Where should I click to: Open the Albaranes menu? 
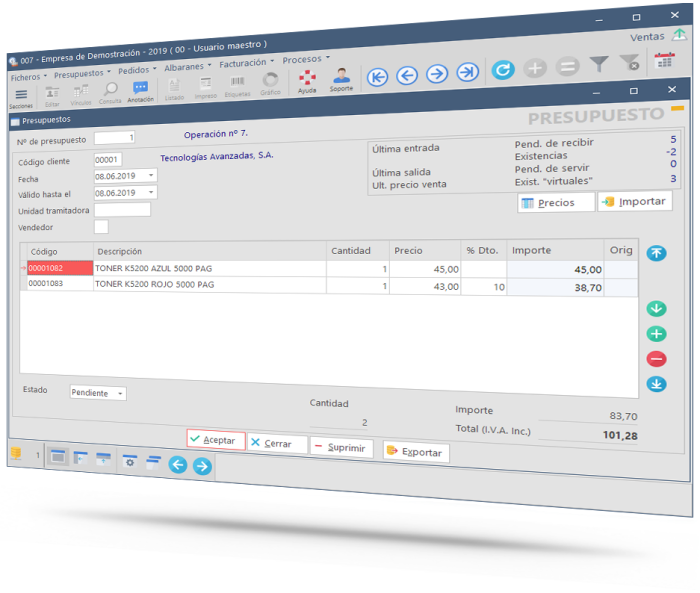pyautogui.click(x=188, y=67)
